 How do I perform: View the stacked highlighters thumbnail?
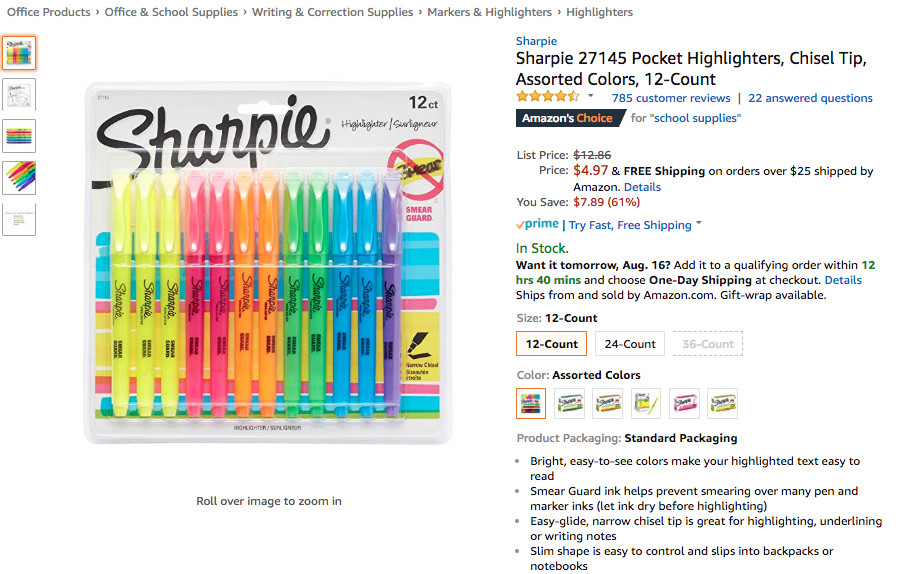pyautogui.click(x=19, y=136)
